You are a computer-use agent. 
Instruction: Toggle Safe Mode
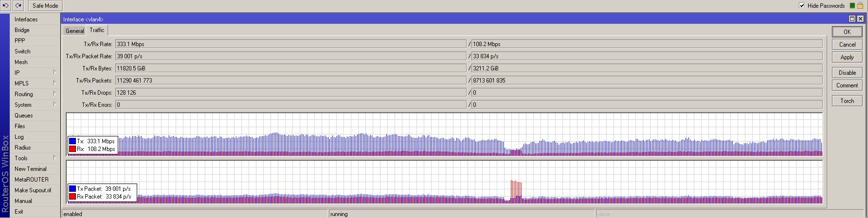(x=45, y=6)
